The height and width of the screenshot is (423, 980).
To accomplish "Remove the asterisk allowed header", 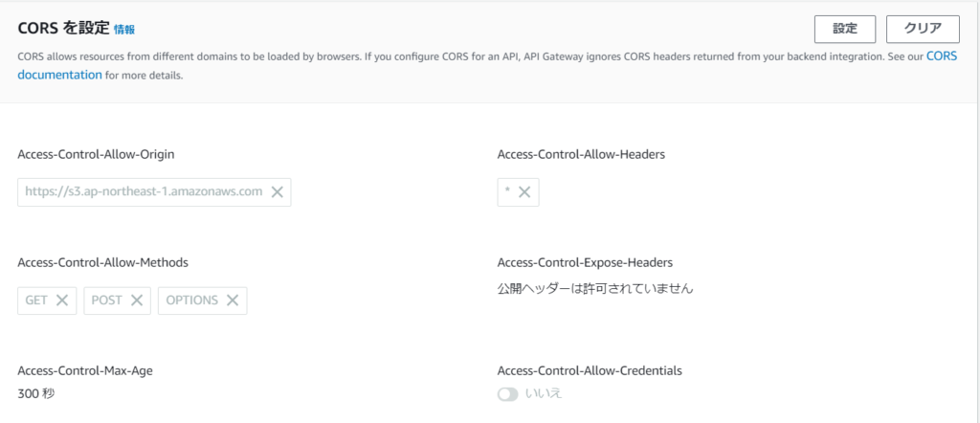I will click(x=524, y=191).
